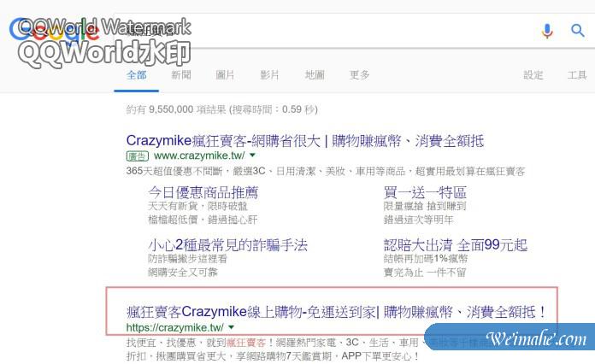Screen dimensions: 595x364
Task: Expand dropdown arrow beside https://crazymike.tw/
Action: point(232,327)
